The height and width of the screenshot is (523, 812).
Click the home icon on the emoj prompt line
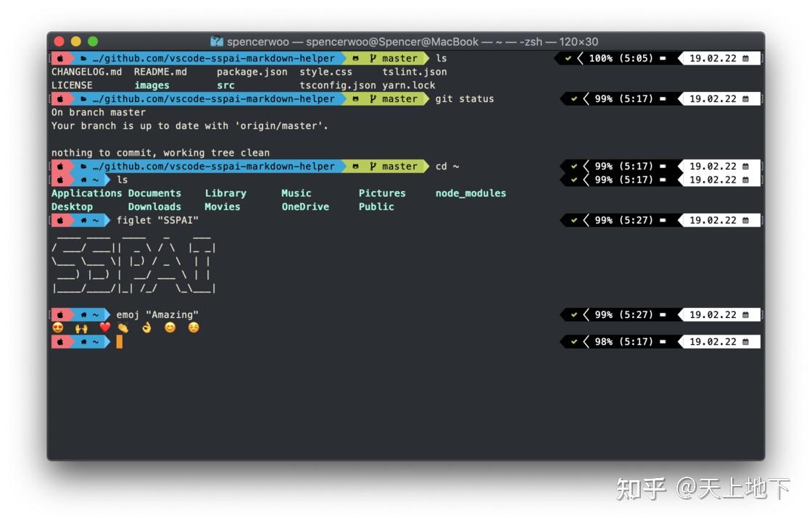pos(83,315)
